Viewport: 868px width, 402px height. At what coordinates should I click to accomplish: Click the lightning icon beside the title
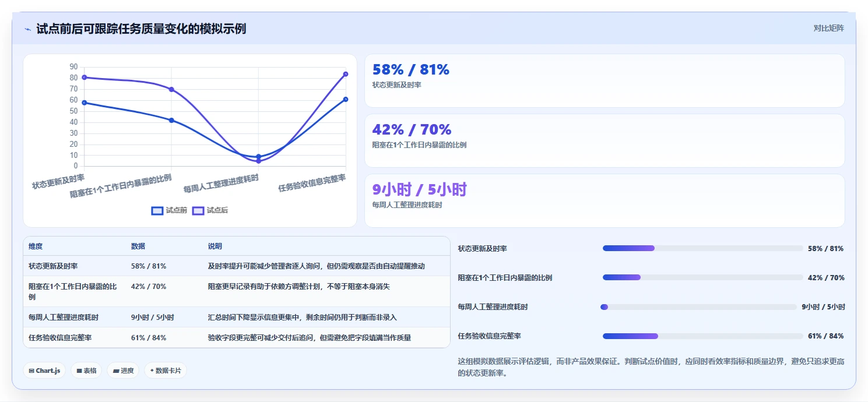[27, 29]
